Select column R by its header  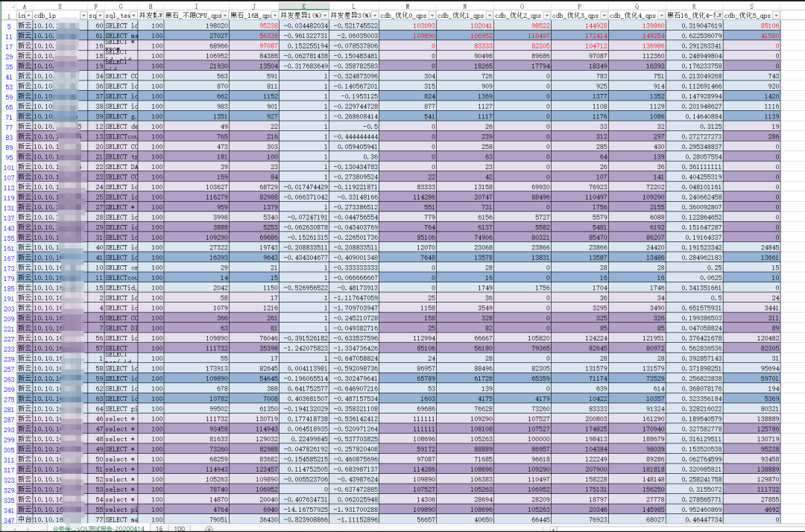coord(694,6)
